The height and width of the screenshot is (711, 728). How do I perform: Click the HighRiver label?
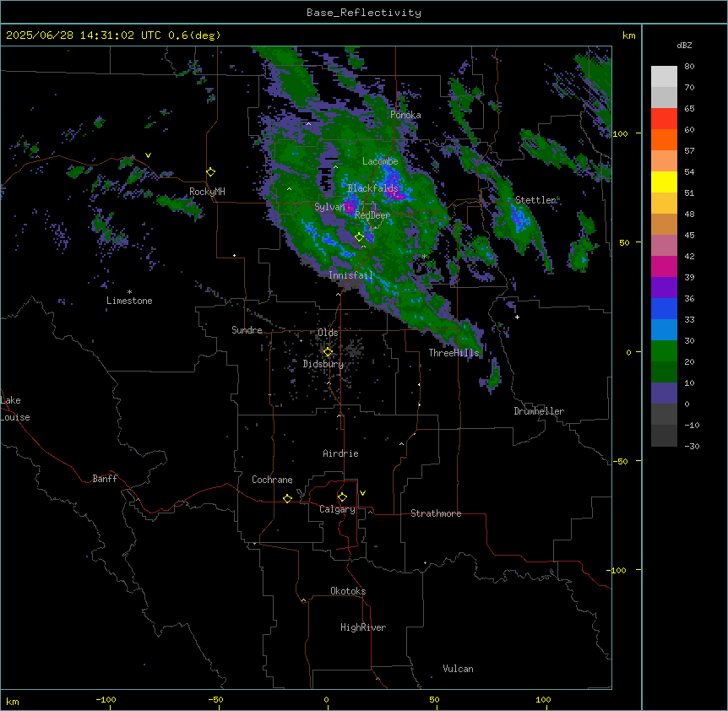click(363, 627)
